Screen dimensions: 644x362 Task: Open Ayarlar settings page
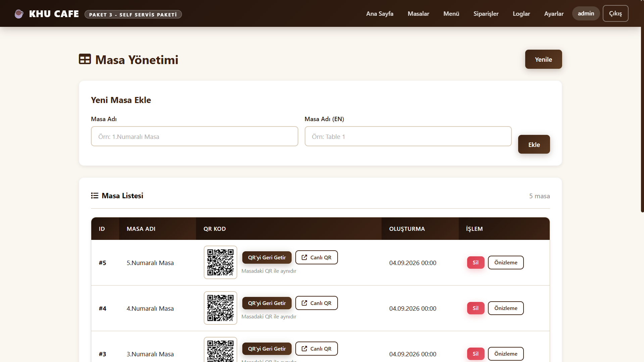554,14
